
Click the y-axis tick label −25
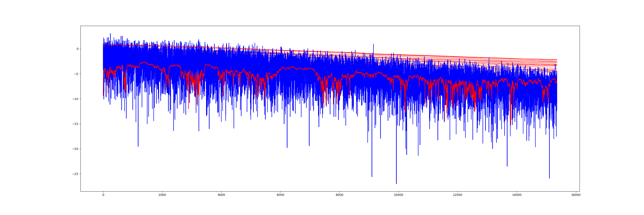coord(75,174)
